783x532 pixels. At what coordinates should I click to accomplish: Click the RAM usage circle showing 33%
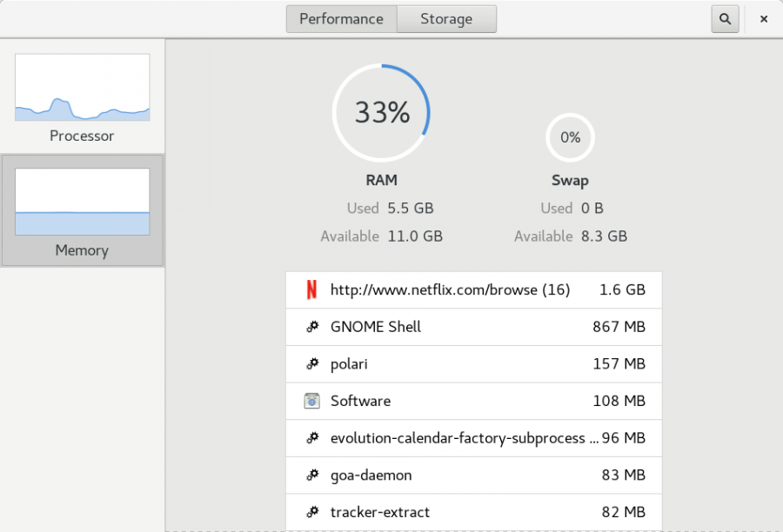coord(381,112)
